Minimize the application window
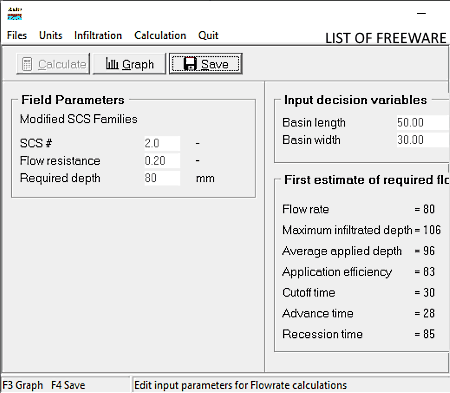The width and height of the screenshot is (450, 393). (421, 14)
